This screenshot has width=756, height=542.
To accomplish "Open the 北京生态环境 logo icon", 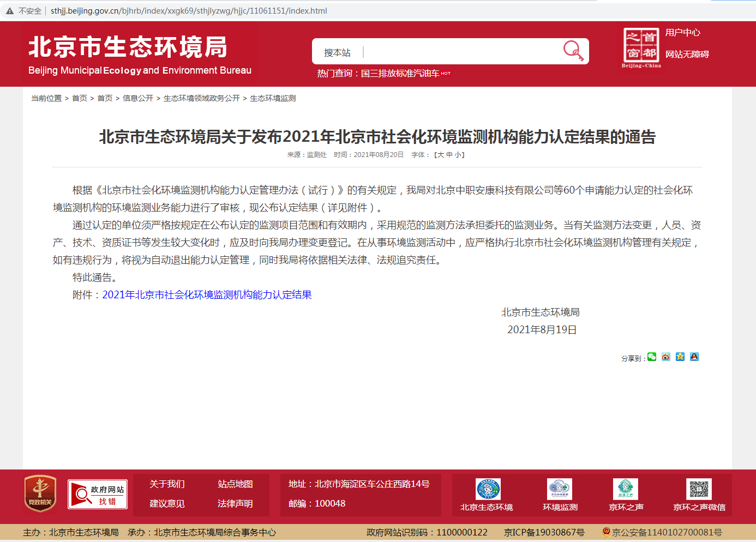I will 487,490.
